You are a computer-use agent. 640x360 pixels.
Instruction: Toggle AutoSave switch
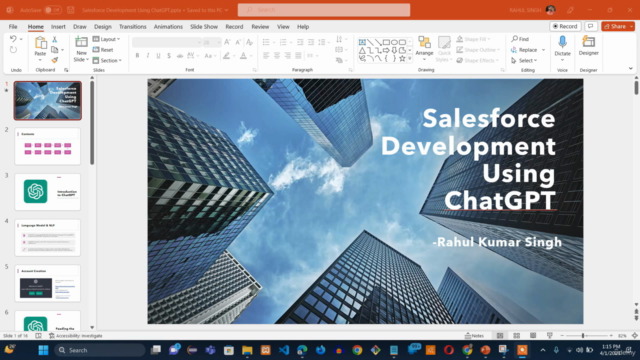click(53, 10)
